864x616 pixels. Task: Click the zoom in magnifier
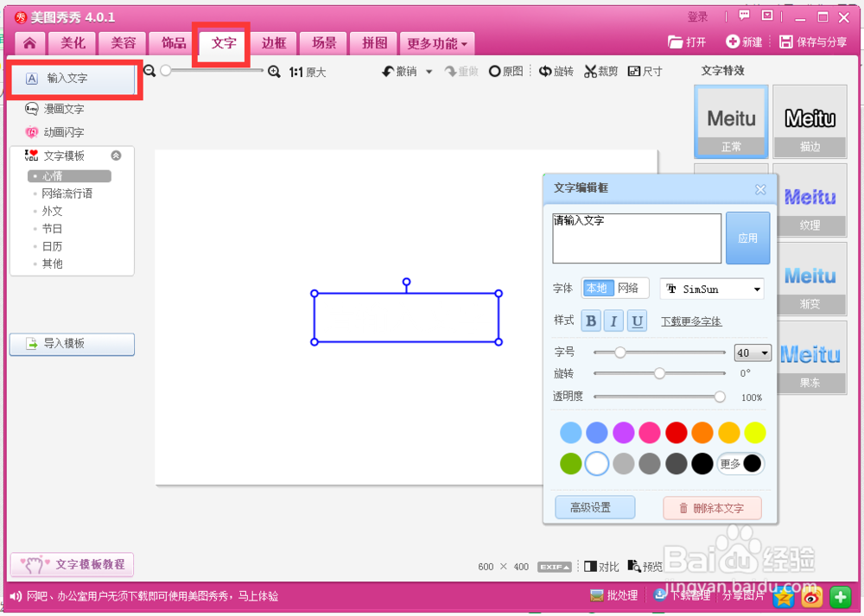point(274,72)
